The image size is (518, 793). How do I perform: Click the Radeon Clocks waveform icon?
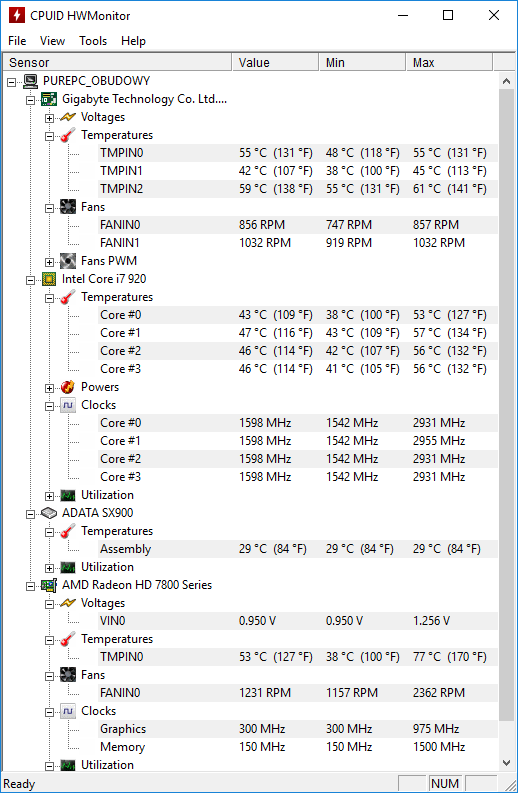pos(68,711)
